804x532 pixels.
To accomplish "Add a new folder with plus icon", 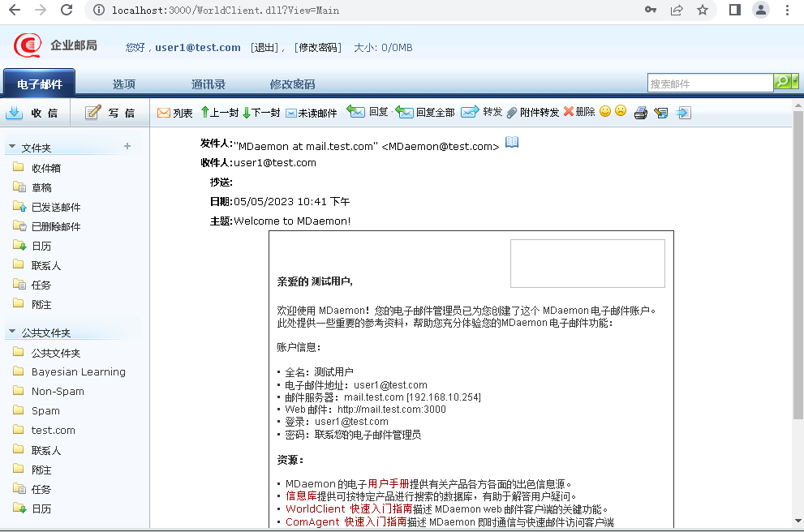I will point(127,147).
